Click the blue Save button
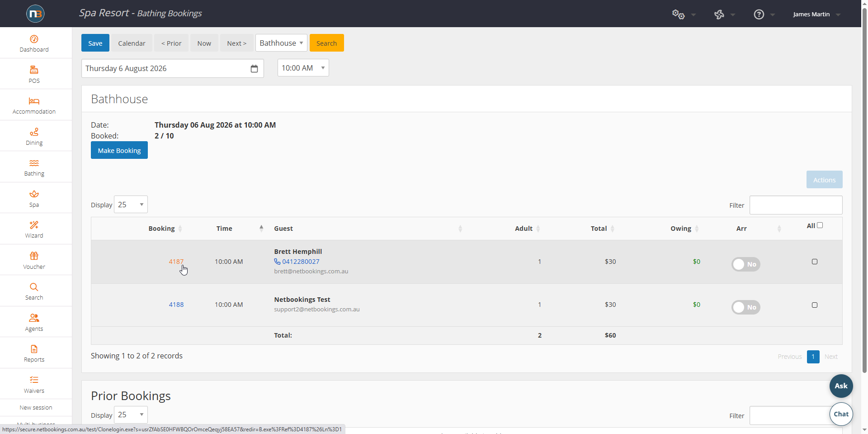The height and width of the screenshot is (434, 868). coord(95,43)
